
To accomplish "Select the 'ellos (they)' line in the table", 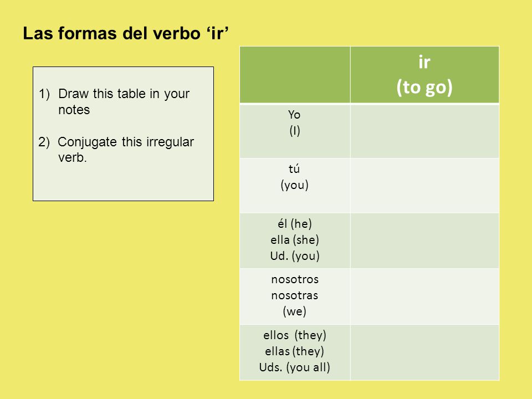I will [295, 335].
